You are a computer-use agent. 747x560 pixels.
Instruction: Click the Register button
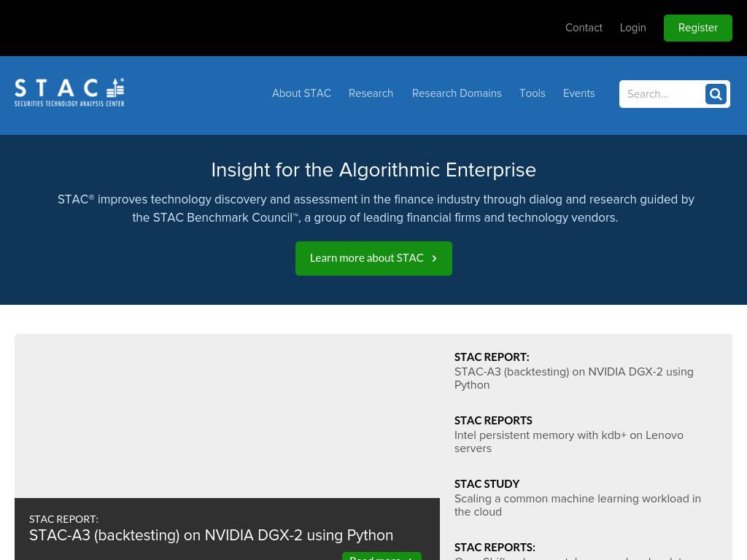click(x=698, y=28)
